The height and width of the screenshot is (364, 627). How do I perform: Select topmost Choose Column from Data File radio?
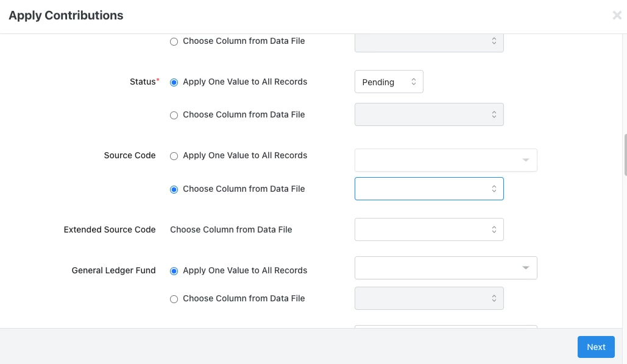174,41
